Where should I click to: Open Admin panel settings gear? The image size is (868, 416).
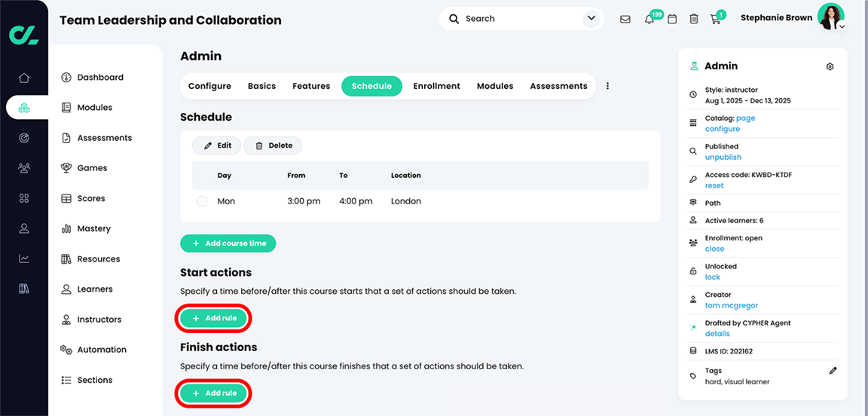pos(830,66)
